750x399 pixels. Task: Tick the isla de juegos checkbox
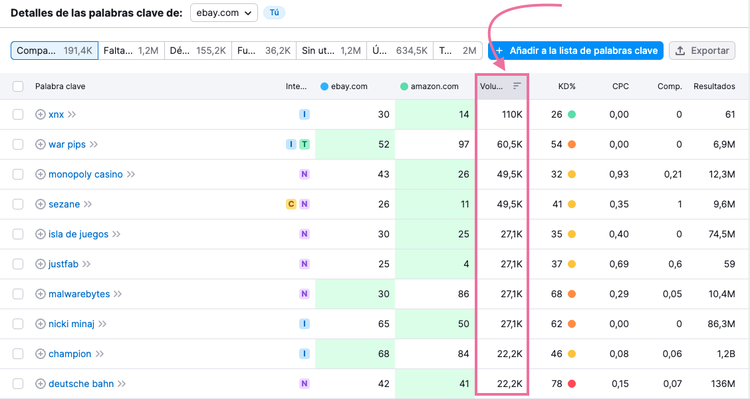point(18,234)
